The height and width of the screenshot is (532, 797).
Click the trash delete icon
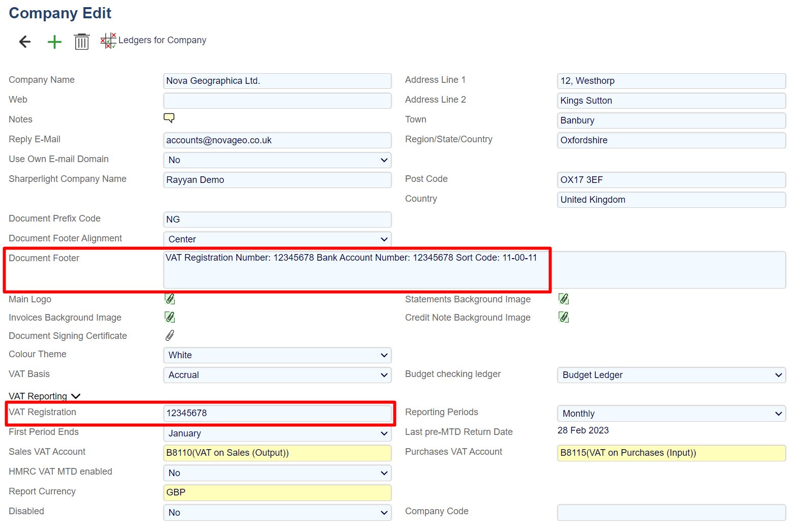(x=81, y=42)
